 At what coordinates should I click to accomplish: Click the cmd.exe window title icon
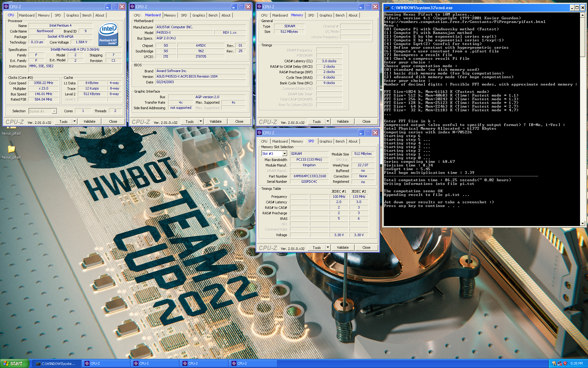pos(387,8)
